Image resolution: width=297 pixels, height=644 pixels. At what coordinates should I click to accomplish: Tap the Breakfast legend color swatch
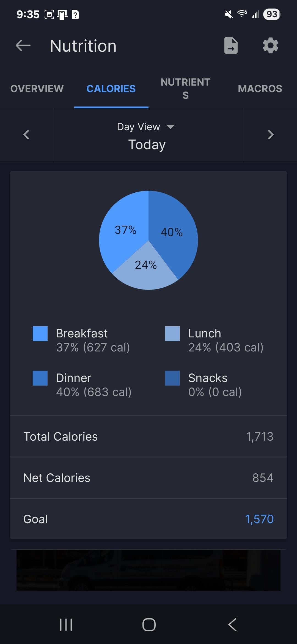pos(40,334)
